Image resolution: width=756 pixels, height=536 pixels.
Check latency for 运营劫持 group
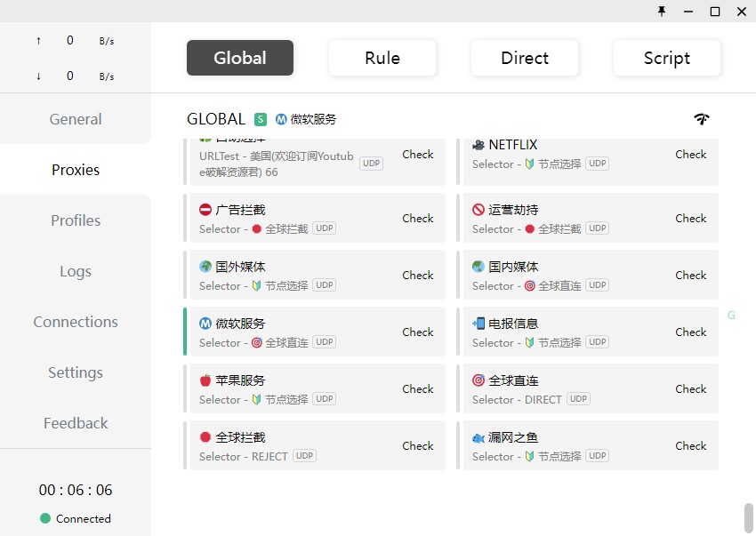pyautogui.click(x=690, y=219)
